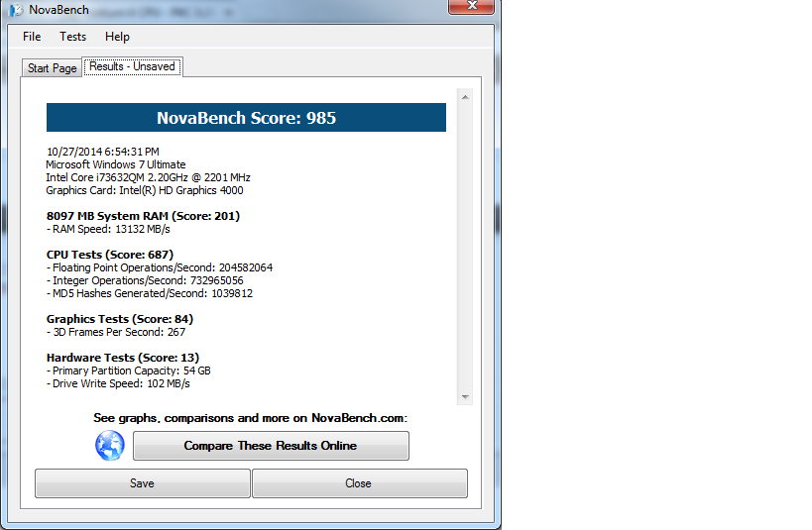
Task: Click Primary Partition Capacity: 54 GB
Action: click(x=129, y=371)
